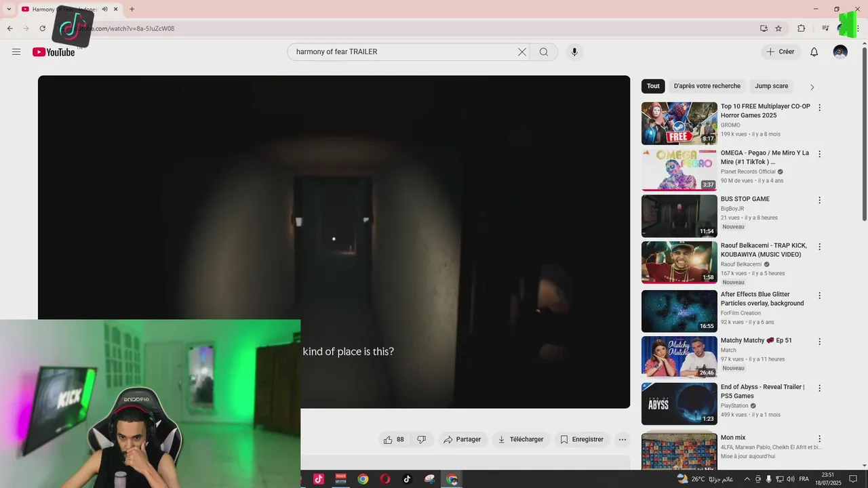
Task: Open options for After Effects Blue Glitter video
Action: tap(819, 296)
